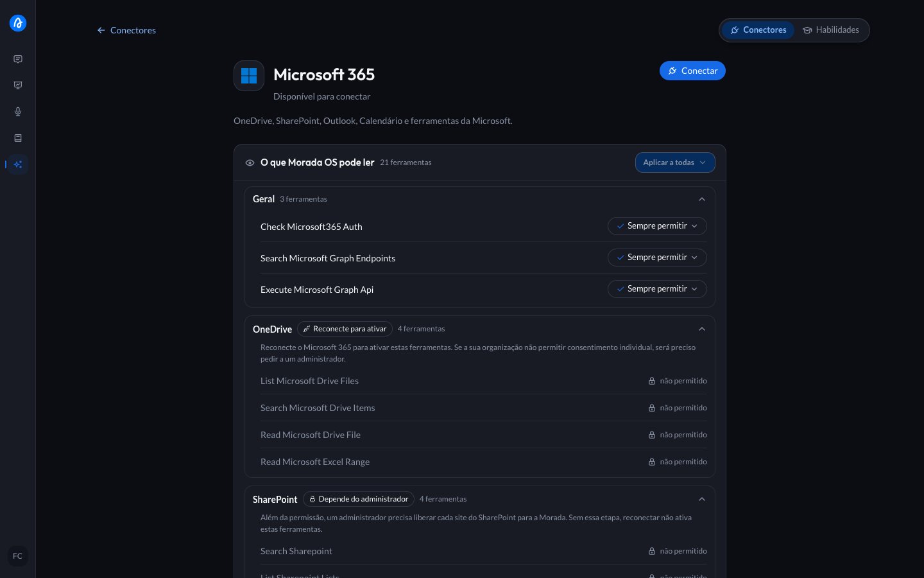Select the sparkles connectors icon in sidebar
The image size is (924, 578).
(18, 164)
